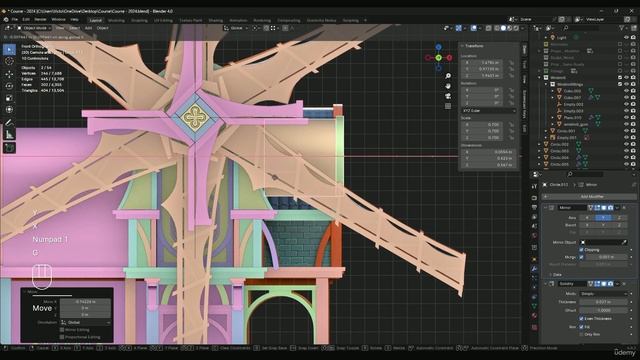Open the Object Data green triangle tab
This screenshot has height=360, width=640.
[x=534, y=306]
